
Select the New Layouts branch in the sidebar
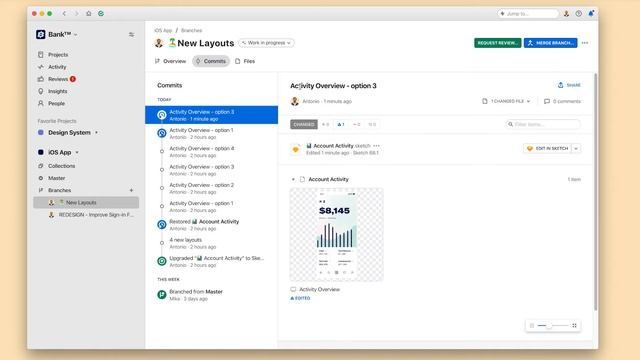click(x=86, y=202)
